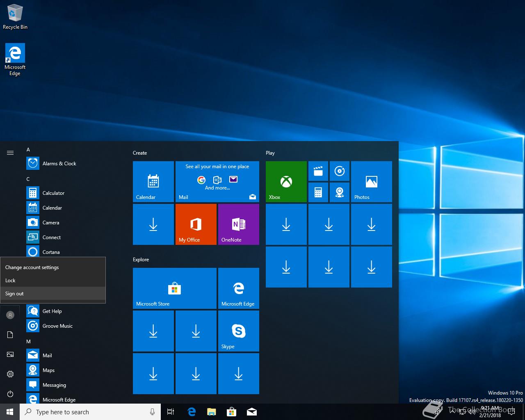Viewport: 525px width, 420px height.
Task: Open the Movies & TV small tile
Action: click(x=318, y=171)
